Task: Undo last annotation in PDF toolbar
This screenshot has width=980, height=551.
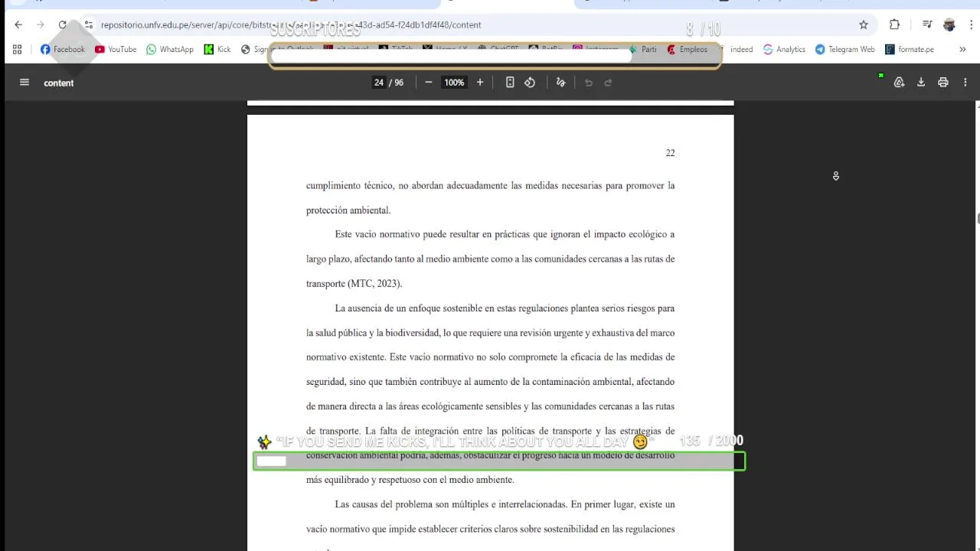Action: pyautogui.click(x=589, y=83)
